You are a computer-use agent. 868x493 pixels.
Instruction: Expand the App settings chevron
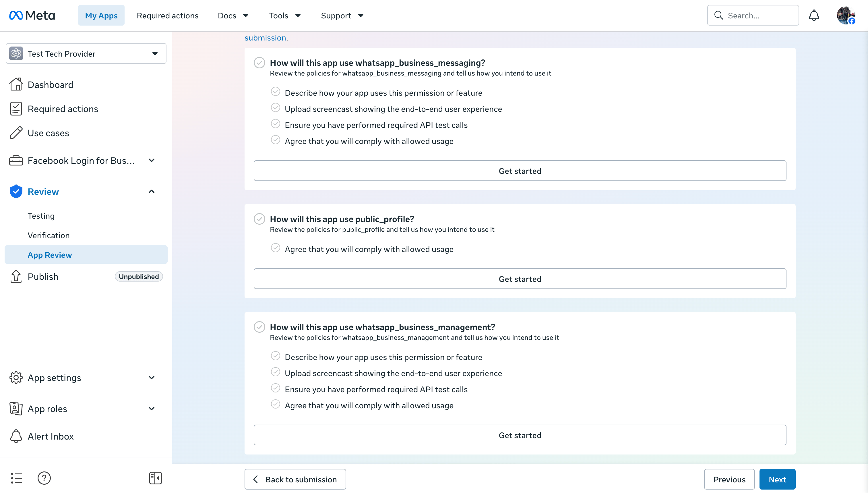click(152, 378)
